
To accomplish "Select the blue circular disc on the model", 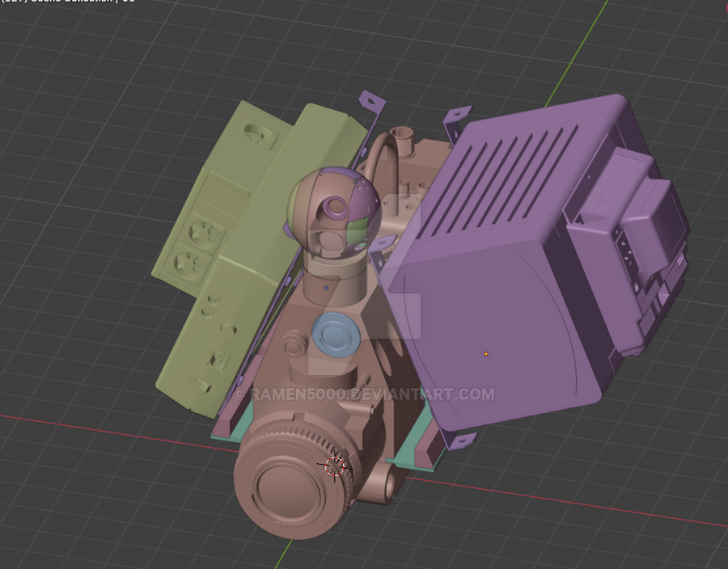I will (336, 335).
